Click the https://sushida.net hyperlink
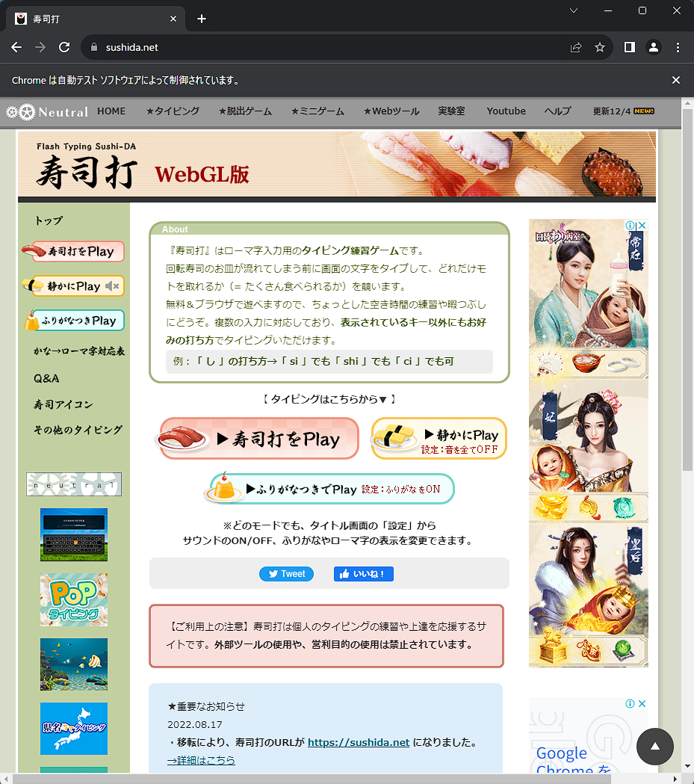 point(358,742)
